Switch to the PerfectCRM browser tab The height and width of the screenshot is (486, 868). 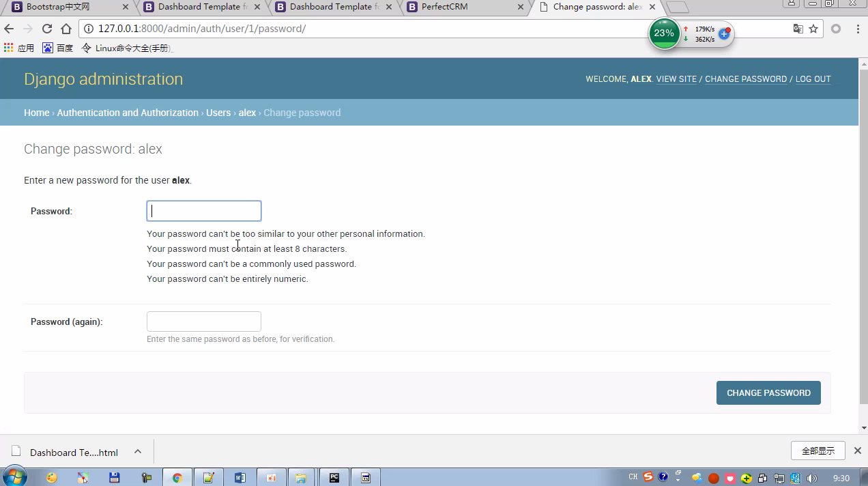click(464, 7)
